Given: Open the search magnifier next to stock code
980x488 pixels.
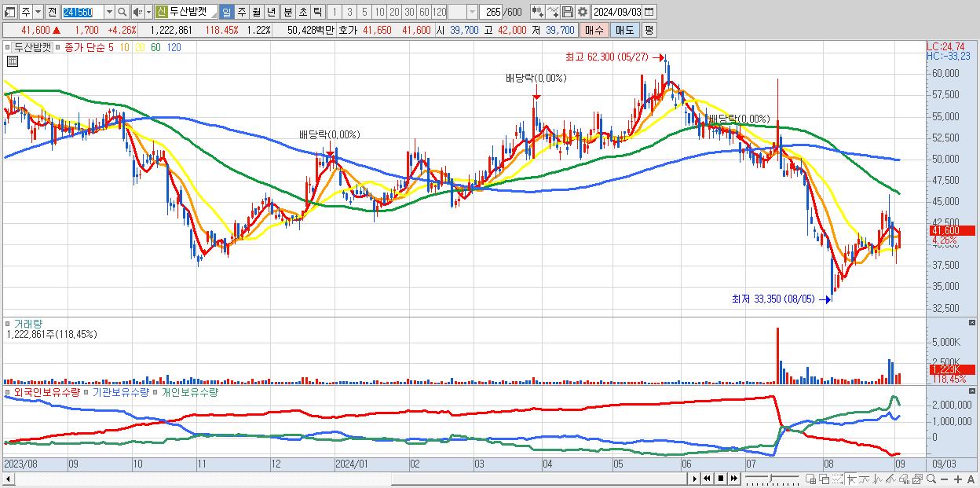Looking at the screenshot, I should pyautogui.click(x=122, y=13).
